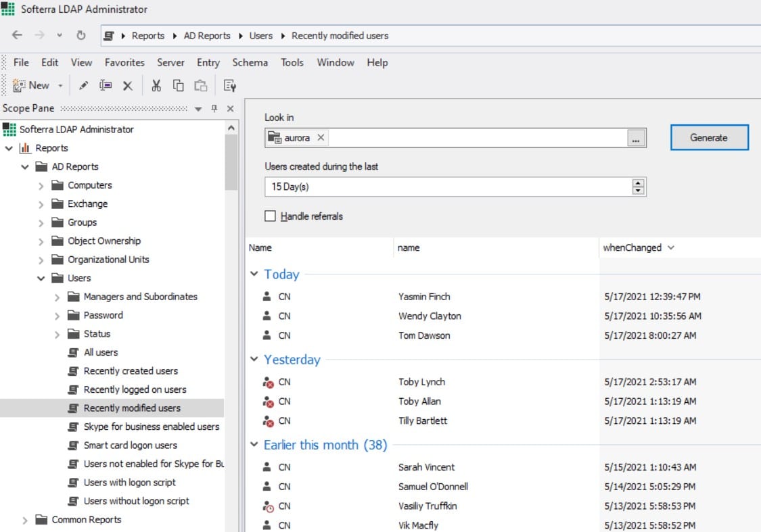
Task: Click the pencil Edit icon in toolbar
Action: point(84,85)
